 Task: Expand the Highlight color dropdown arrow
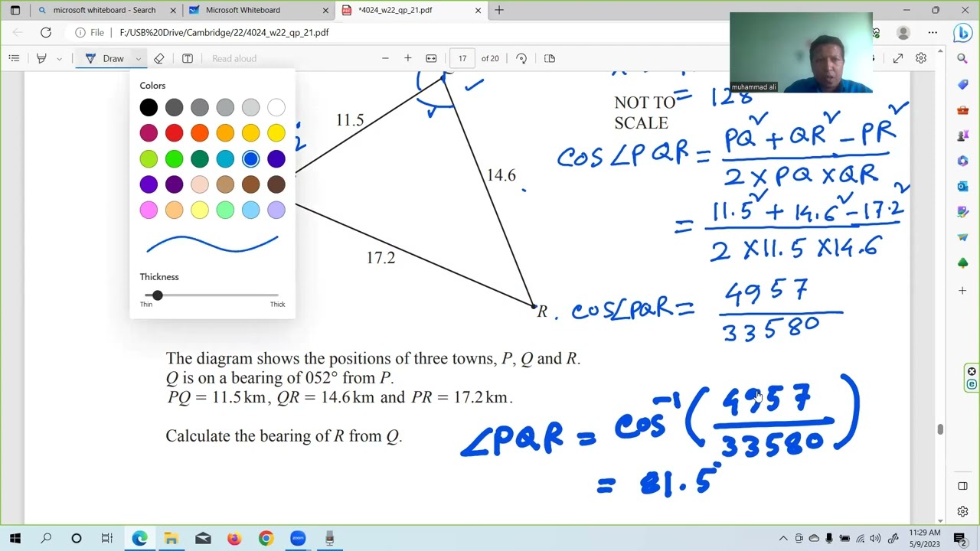[x=59, y=58]
